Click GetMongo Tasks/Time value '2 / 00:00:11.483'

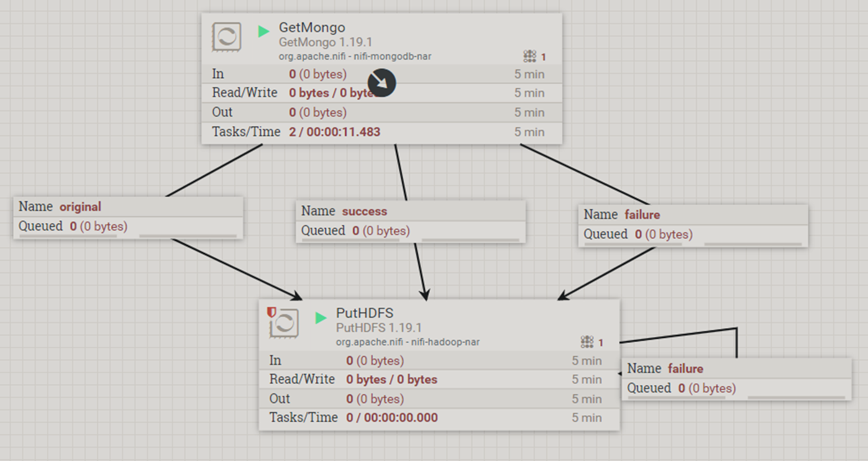coord(335,132)
